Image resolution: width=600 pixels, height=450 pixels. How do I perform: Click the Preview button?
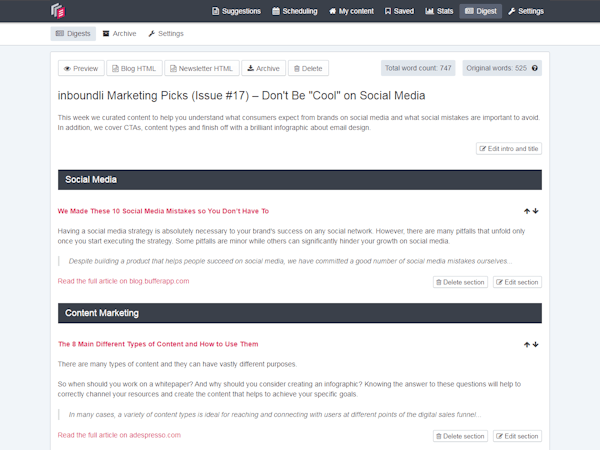[80, 68]
